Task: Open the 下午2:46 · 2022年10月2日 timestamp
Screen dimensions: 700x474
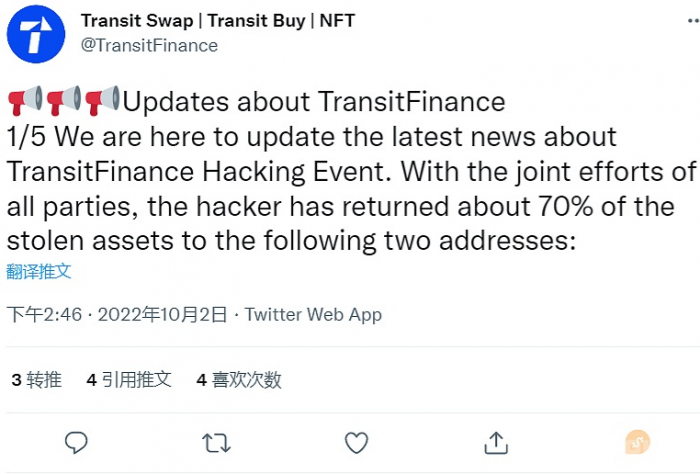Action: (119, 314)
